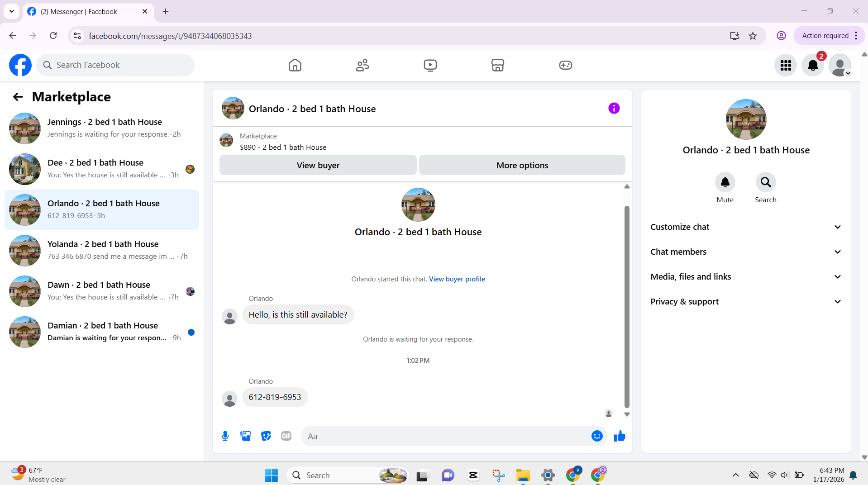Choose a sticker icon in composer
Viewport: 868px width, 485px height.
(x=266, y=436)
